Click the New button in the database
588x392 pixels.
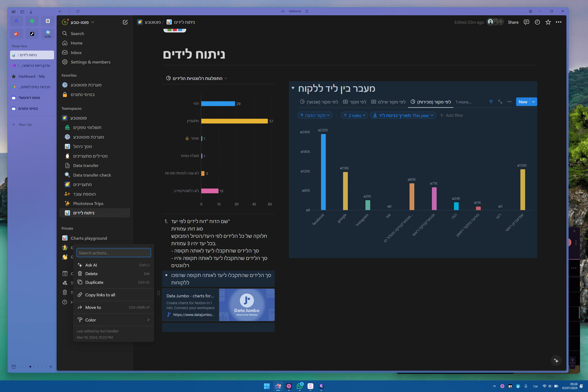(523, 102)
